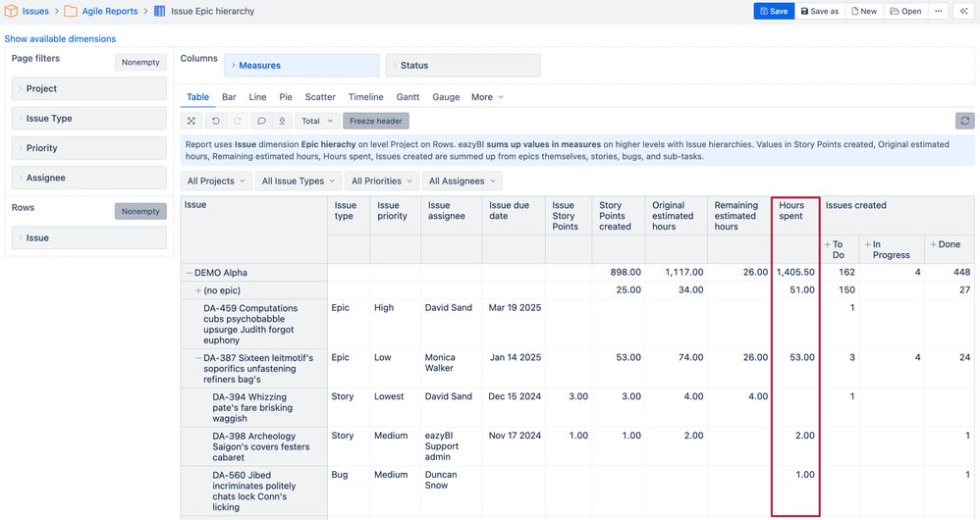Click the Original estimated hours column header

(x=677, y=216)
